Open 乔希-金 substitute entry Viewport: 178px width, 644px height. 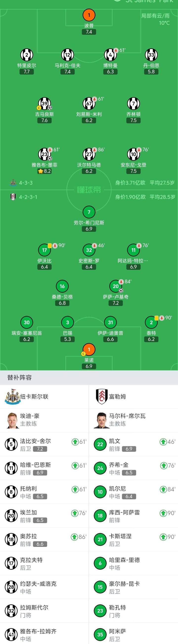[x=133, y=468]
